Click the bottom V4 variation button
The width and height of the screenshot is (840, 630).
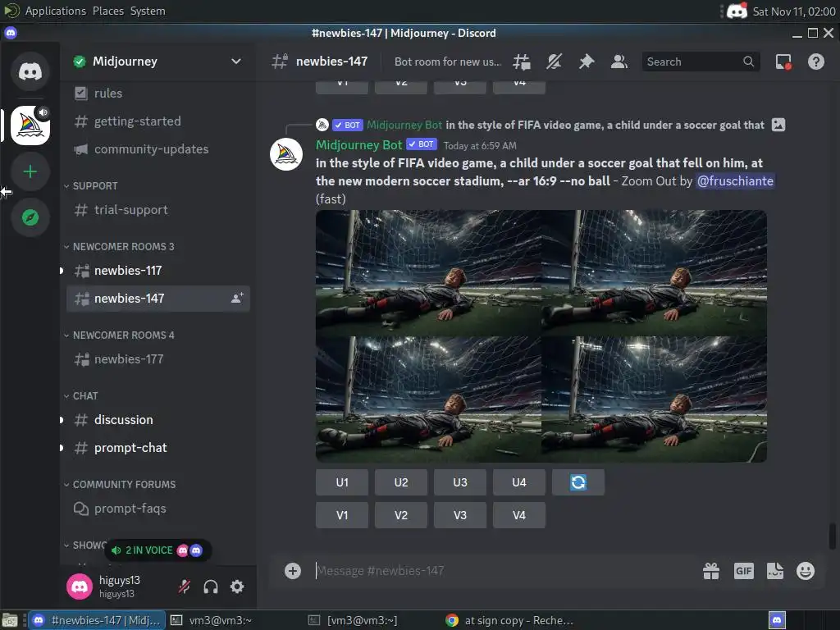pos(519,515)
